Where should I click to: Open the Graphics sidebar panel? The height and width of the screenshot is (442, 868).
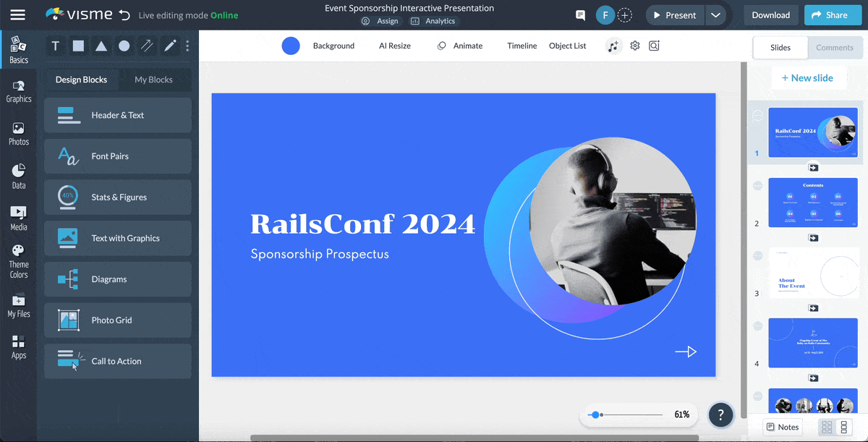click(19, 91)
